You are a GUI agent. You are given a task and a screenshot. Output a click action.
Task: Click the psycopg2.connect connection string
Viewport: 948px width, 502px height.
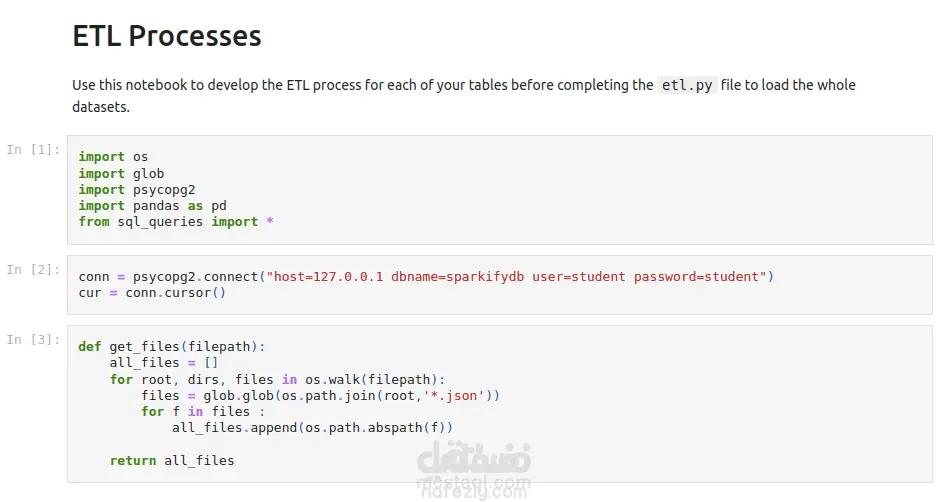(x=515, y=276)
